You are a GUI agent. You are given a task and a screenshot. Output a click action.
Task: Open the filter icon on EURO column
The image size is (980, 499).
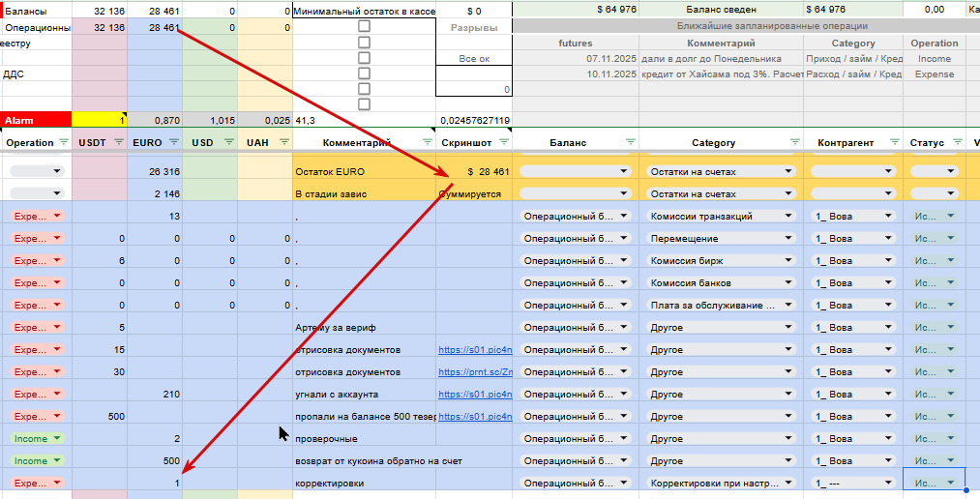tap(174, 142)
